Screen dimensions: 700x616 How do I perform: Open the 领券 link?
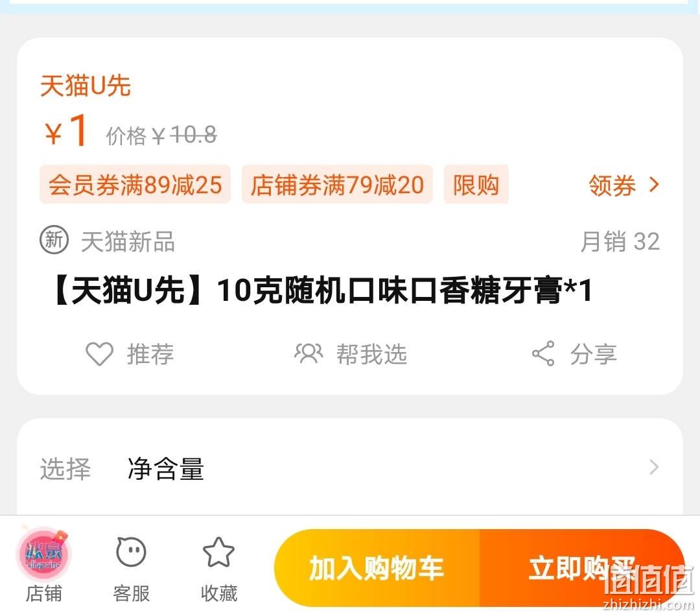click(x=612, y=185)
